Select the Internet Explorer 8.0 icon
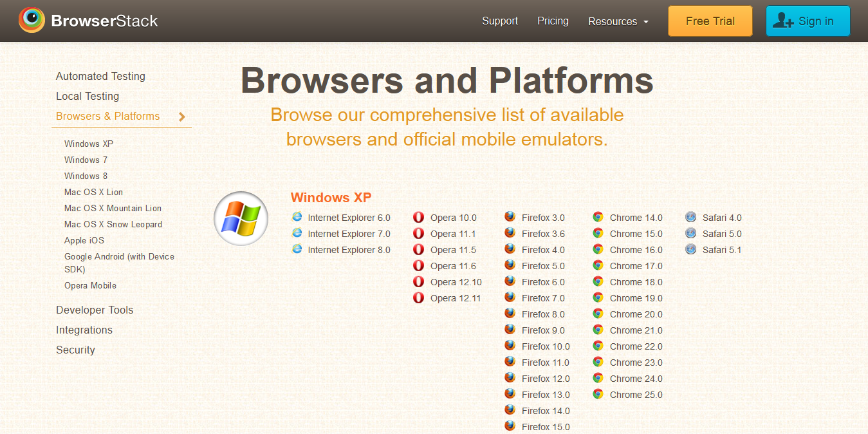 pos(297,250)
